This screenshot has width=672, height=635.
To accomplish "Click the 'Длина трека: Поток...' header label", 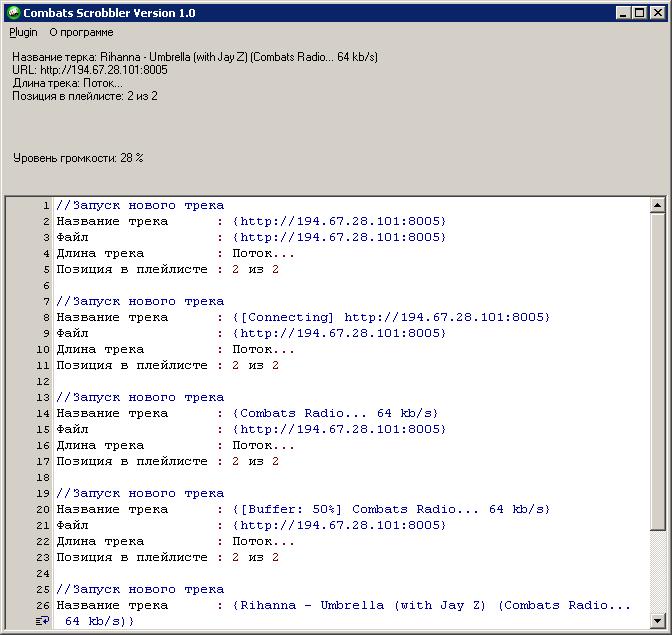I will (67, 83).
